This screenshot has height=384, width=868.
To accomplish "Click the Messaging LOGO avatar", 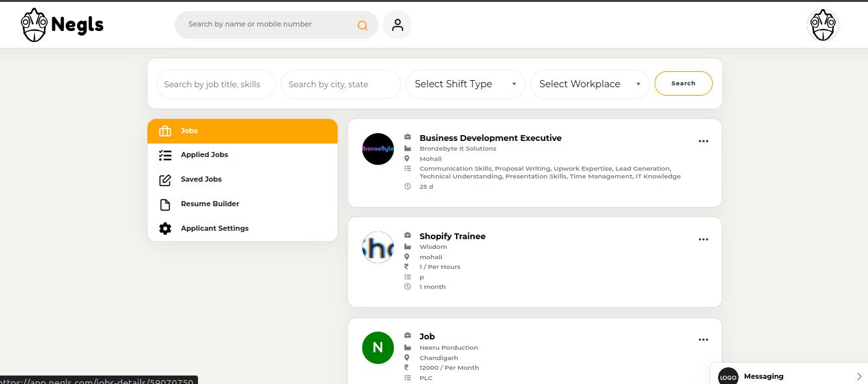I will click(728, 377).
